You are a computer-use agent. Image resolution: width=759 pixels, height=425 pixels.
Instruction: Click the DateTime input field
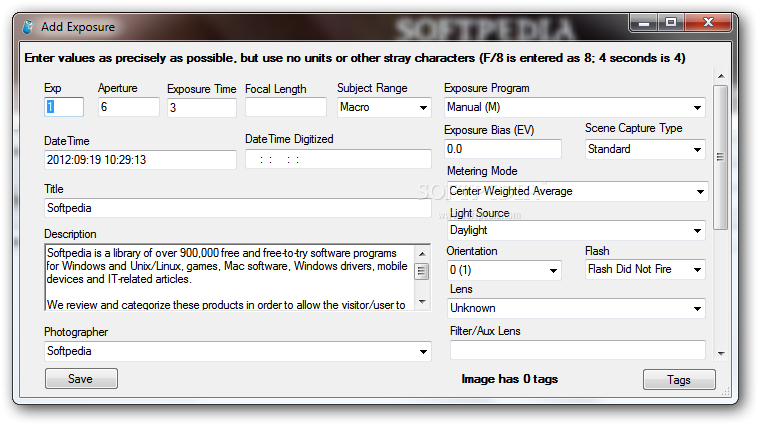140,160
